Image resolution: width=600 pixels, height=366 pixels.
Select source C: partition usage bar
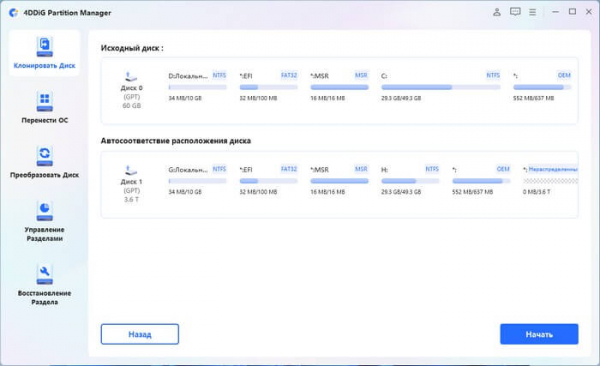pos(441,87)
